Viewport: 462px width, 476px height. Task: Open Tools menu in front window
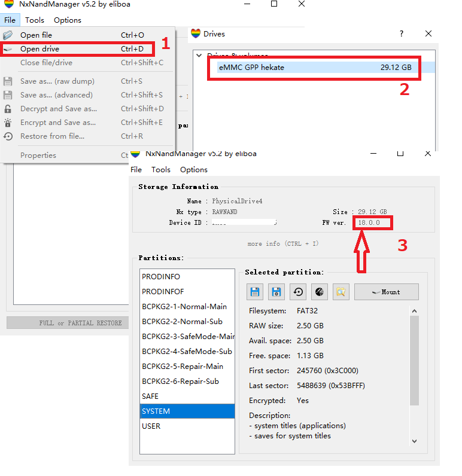point(161,170)
